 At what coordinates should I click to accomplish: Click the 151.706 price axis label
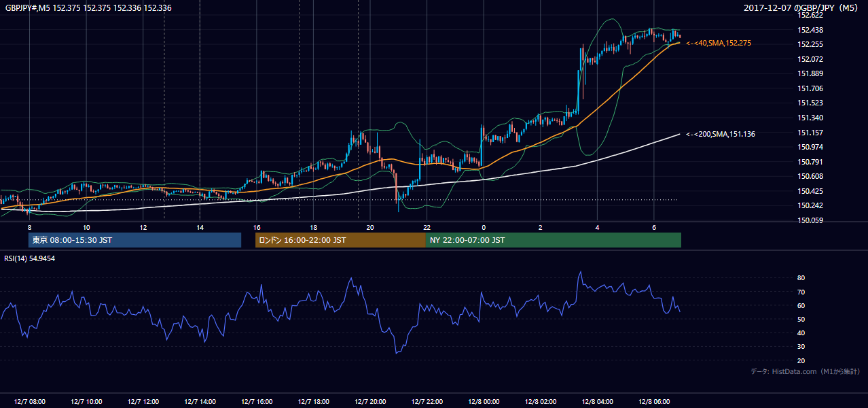810,88
